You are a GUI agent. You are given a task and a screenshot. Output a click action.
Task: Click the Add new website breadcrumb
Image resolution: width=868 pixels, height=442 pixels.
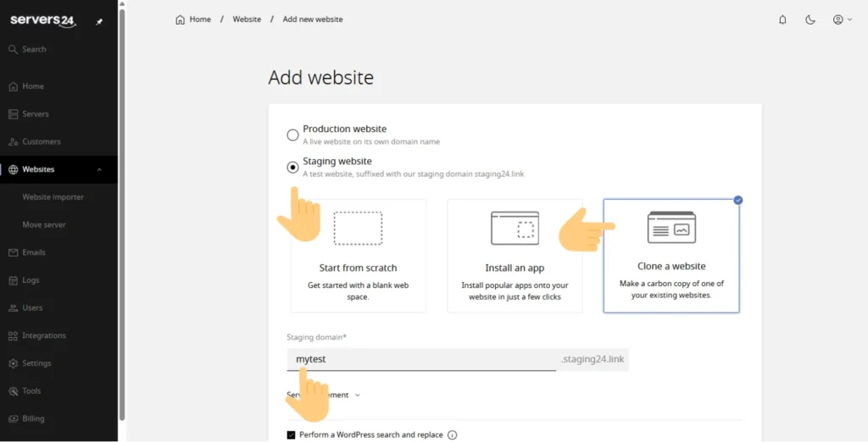click(313, 19)
